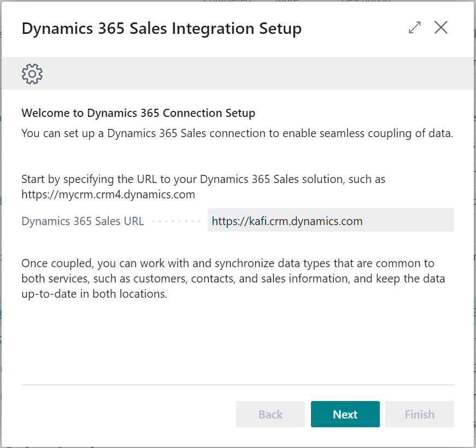The height and width of the screenshot is (448, 476).
Task: Click the horizontal divider above the buttons
Action: coord(237,385)
